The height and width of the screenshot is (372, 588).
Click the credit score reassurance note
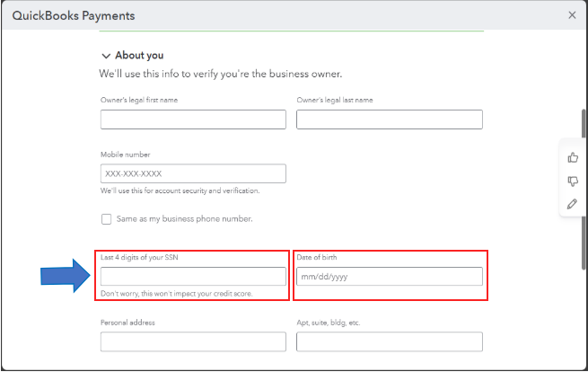pyautogui.click(x=176, y=294)
